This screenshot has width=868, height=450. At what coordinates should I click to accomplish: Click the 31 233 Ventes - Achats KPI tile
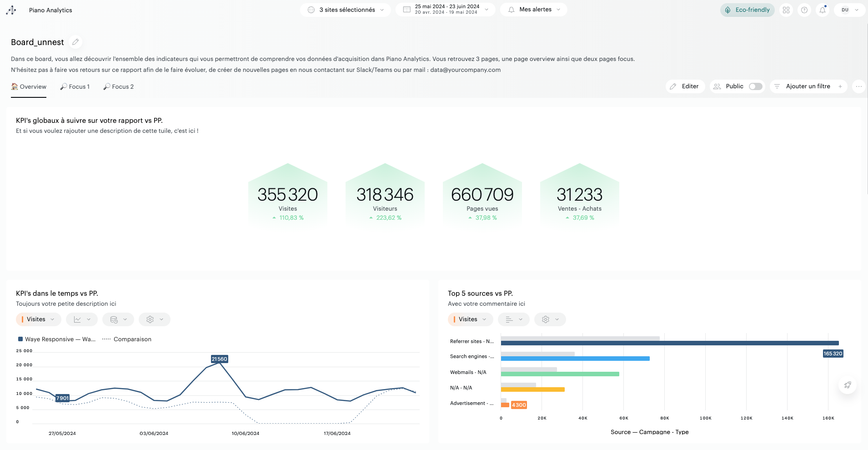tap(580, 196)
